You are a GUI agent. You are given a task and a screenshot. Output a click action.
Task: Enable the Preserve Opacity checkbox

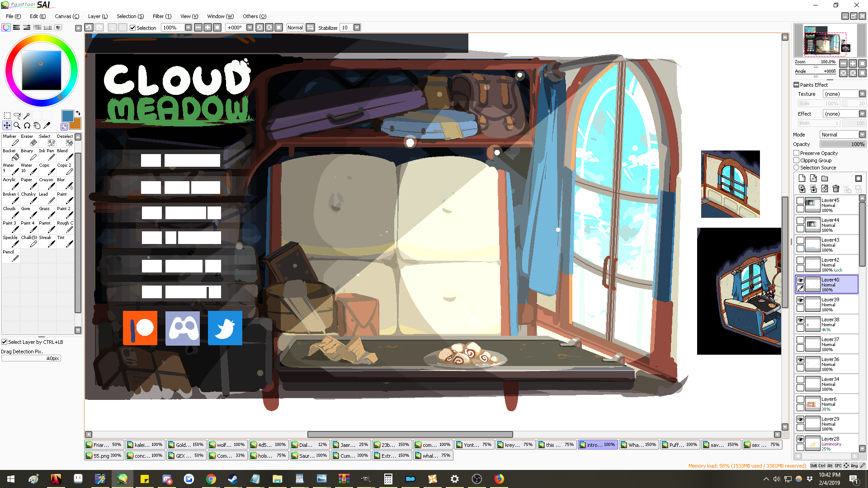(797, 153)
